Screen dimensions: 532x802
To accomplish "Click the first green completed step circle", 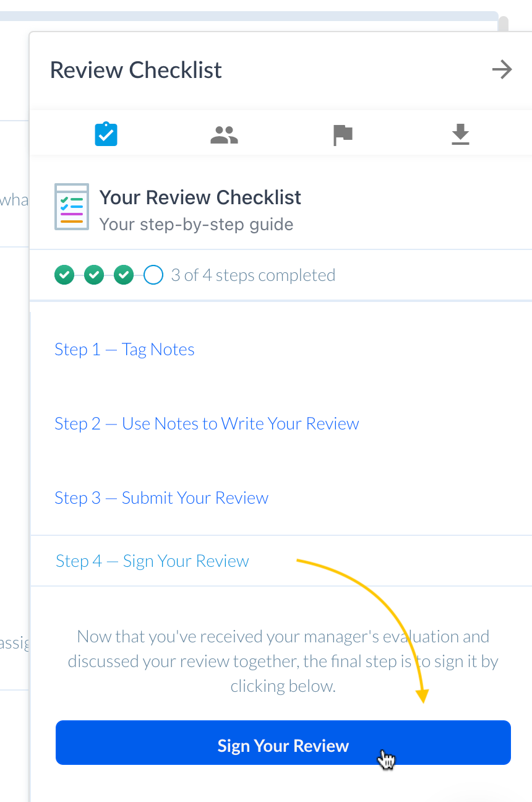I will [64, 275].
